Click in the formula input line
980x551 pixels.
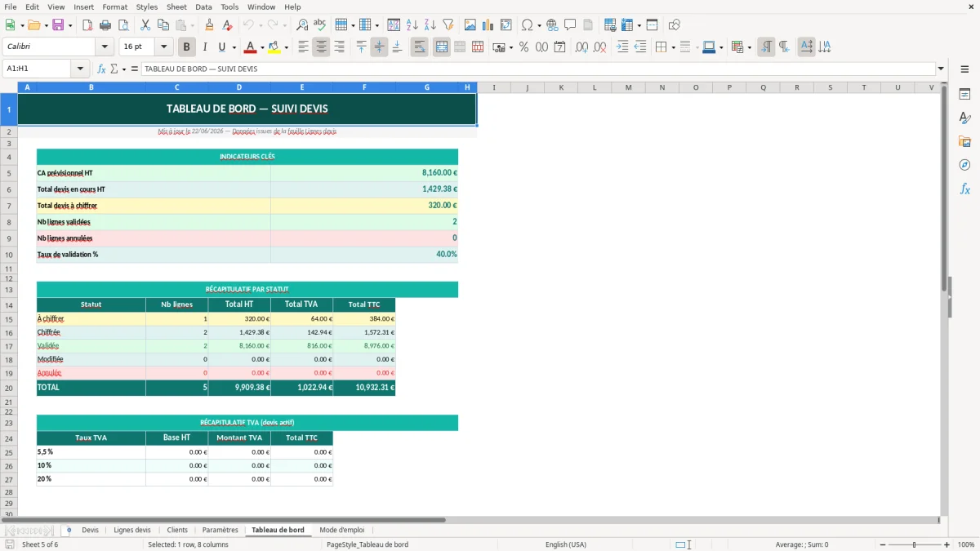(538, 69)
